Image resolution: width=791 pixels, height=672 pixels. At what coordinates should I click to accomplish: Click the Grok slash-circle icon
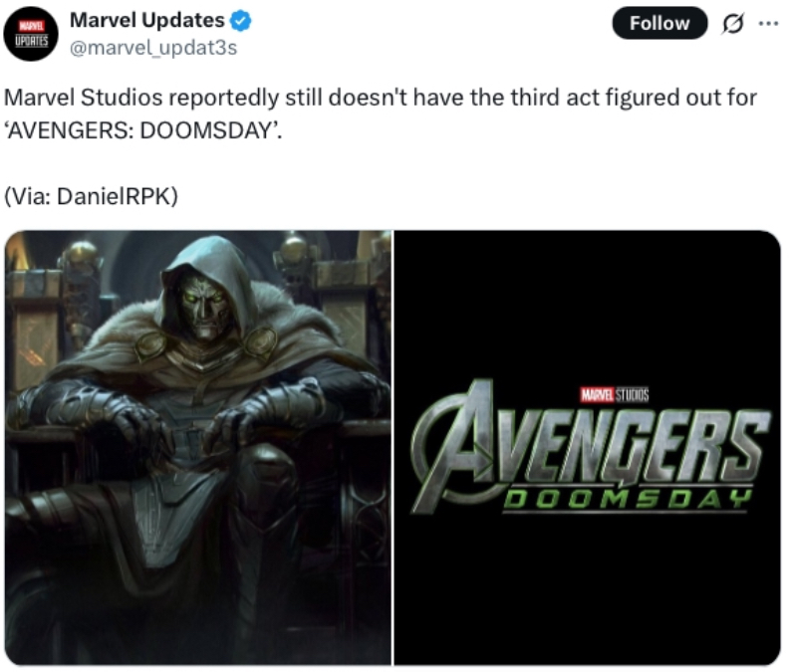point(732,23)
